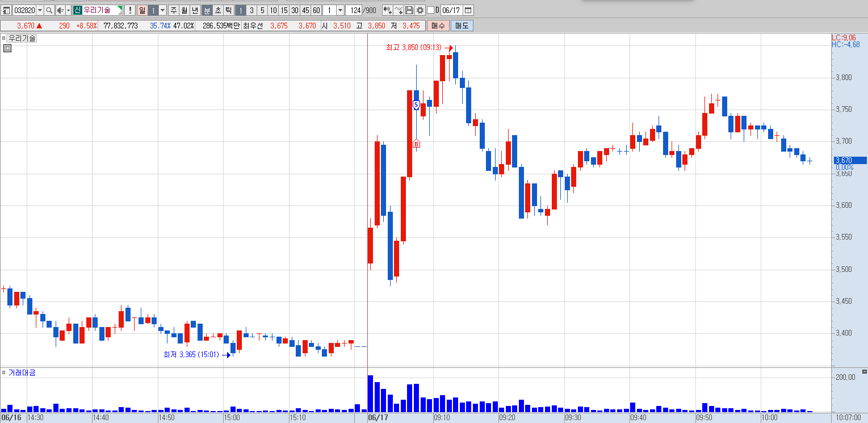Open the calendar date picker icon
Image resolution: width=868 pixels, height=423 pixels.
click(x=468, y=10)
